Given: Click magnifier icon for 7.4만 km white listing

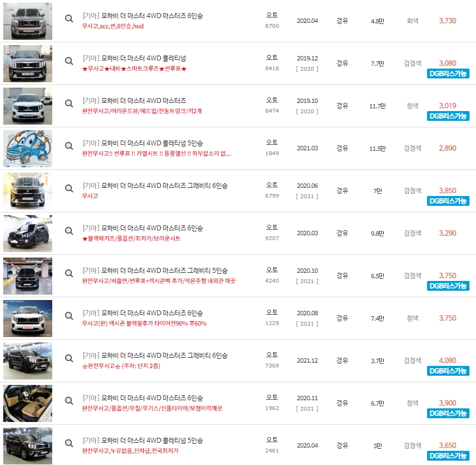Looking at the screenshot, I should (x=69, y=316).
